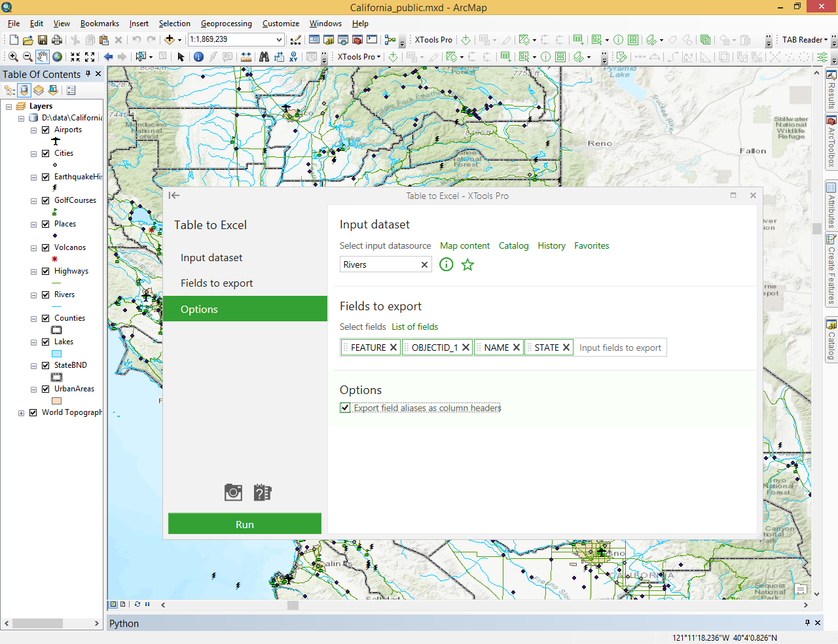
Task: Switch to Fields to export section
Action: [x=217, y=283]
